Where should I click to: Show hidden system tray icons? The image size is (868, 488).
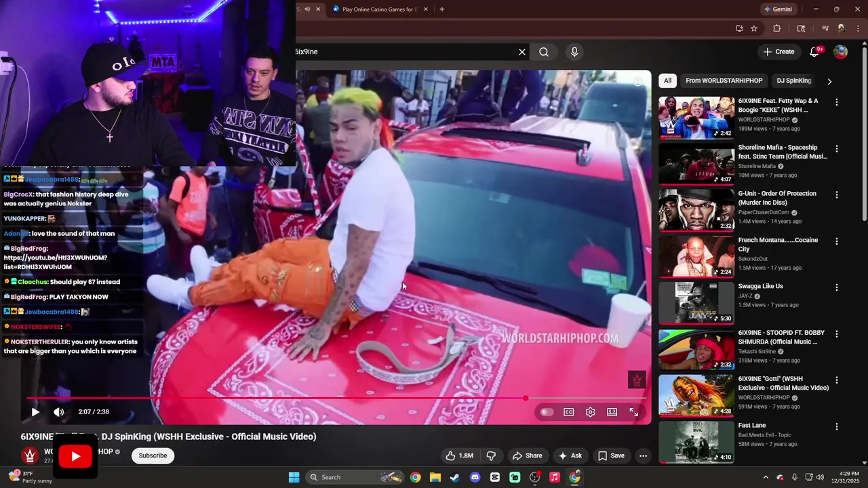[x=766, y=477]
